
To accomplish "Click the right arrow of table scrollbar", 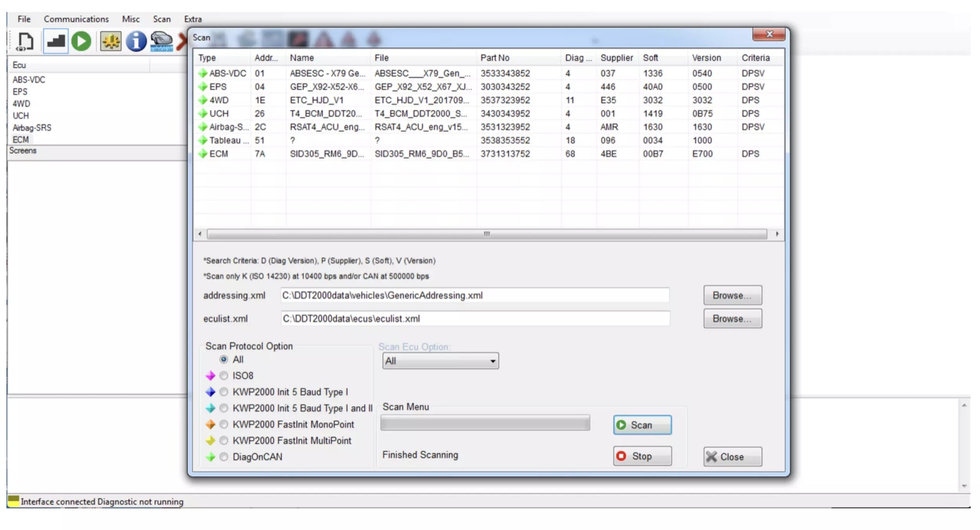I will [x=777, y=234].
